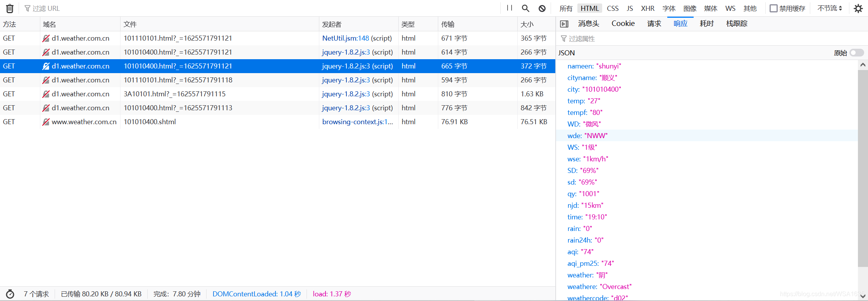Switch to the 消息头 tab
This screenshot has height=301, width=868.
click(x=589, y=24)
